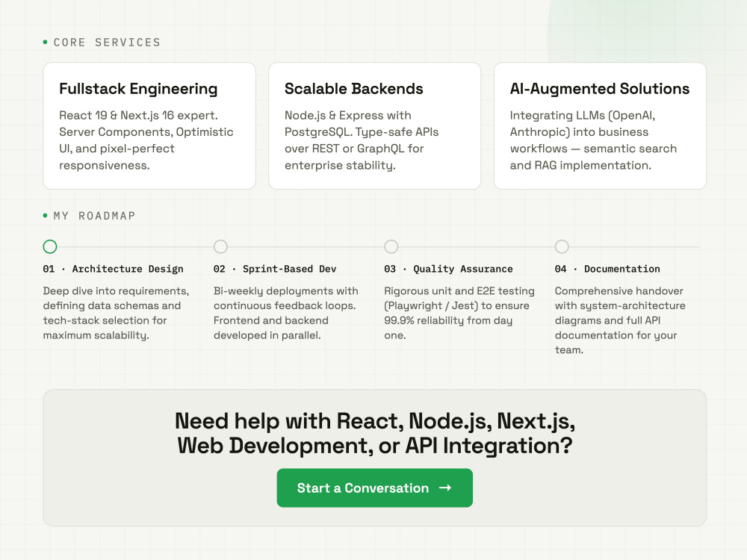Click the '03 · Quality Assurance' step title
Viewport: 747px width, 560px height.
(x=448, y=269)
